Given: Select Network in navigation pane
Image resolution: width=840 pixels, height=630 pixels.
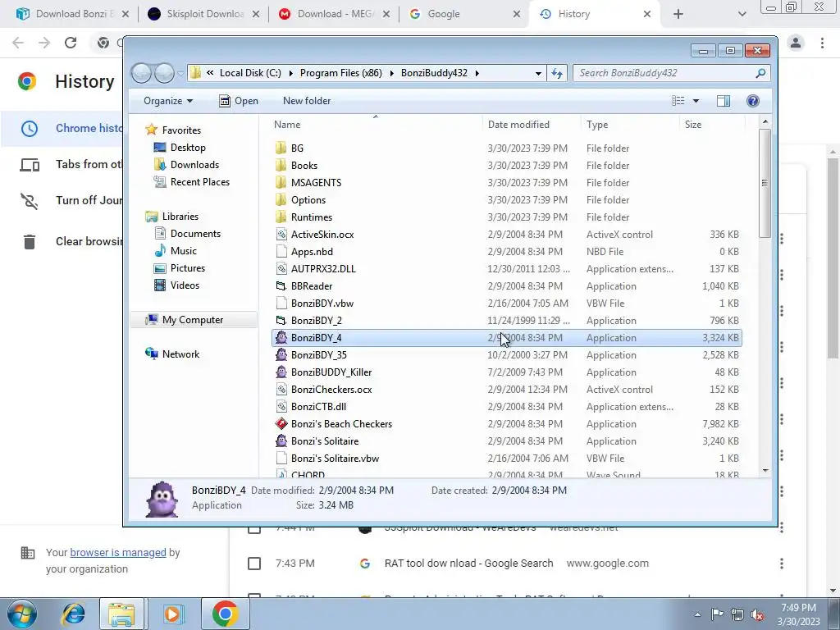Looking at the screenshot, I should 180,354.
